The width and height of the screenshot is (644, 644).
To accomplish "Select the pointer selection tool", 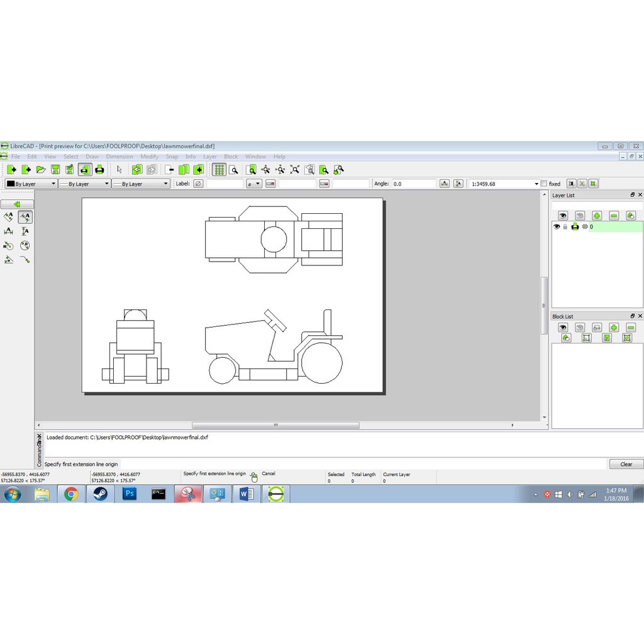I will 119,170.
